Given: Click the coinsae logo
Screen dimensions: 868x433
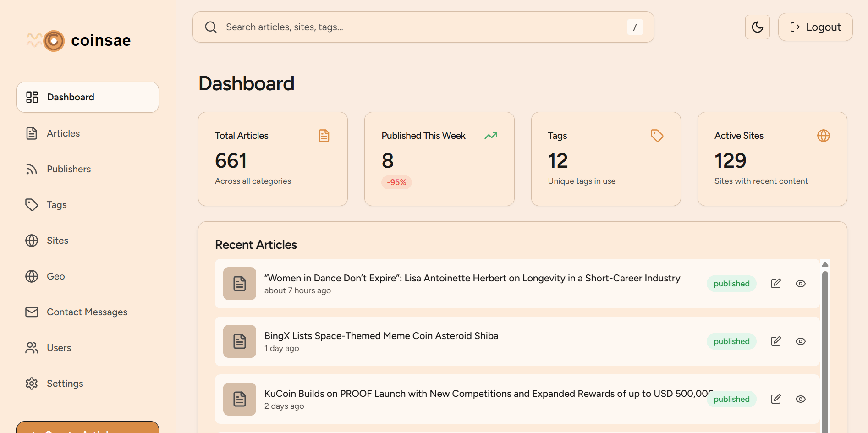Looking at the screenshot, I should 79,40.
